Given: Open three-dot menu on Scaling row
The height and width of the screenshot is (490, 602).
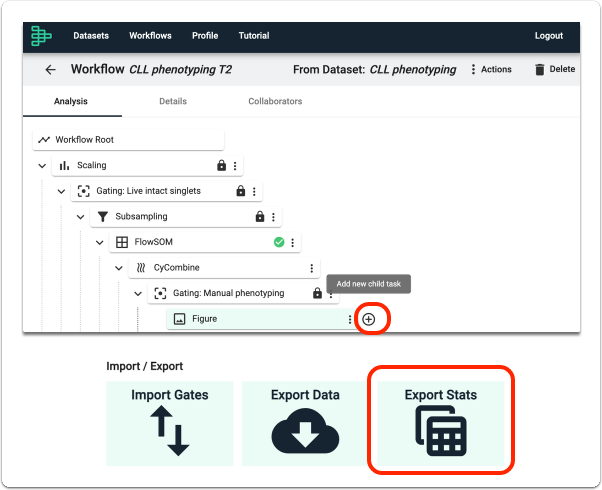Looking at the screenshot, I should [235, 166].
